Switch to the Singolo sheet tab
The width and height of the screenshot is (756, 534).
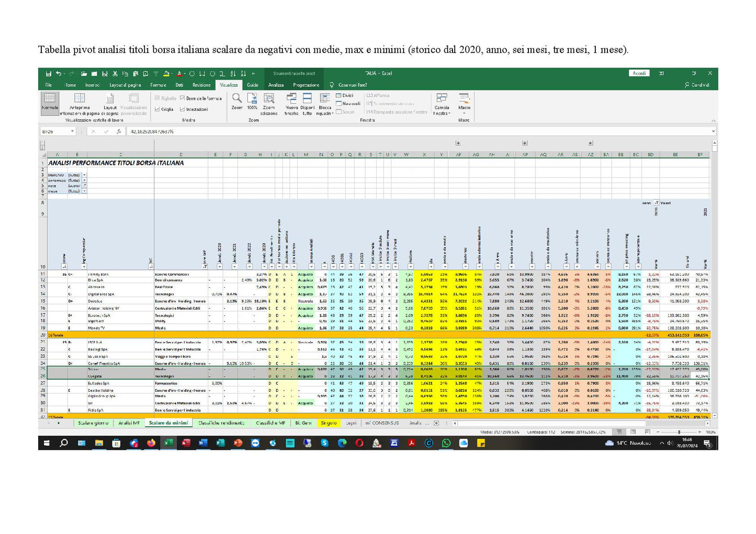click(x=329, y=423)
